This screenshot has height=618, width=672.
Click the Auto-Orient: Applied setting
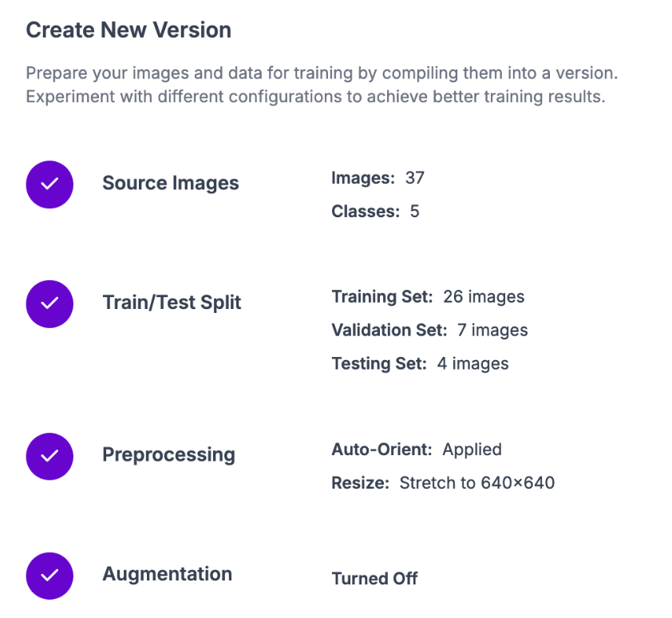pos(416,450)
